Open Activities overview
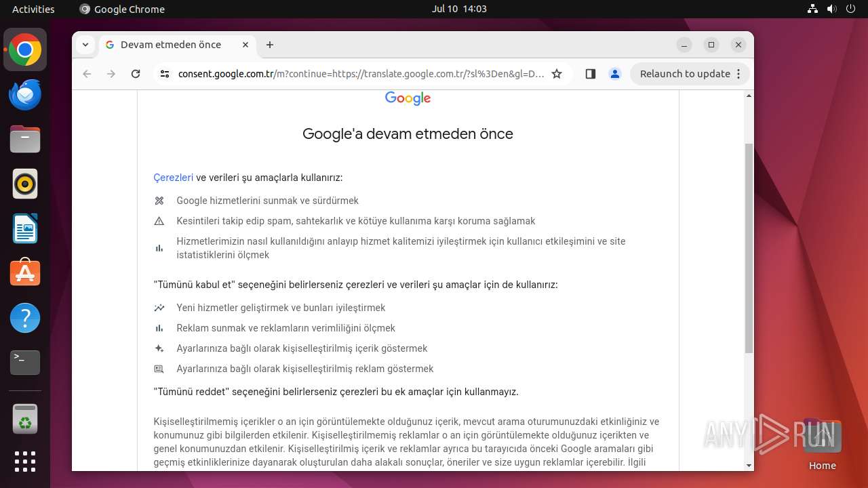The image size is (868, 488). 33,9
